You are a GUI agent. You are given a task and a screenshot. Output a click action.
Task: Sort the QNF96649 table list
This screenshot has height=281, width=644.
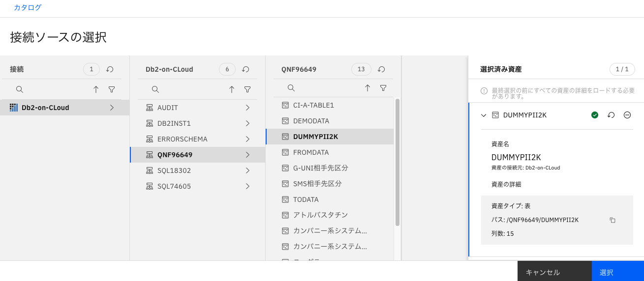(x=368, y=88)
